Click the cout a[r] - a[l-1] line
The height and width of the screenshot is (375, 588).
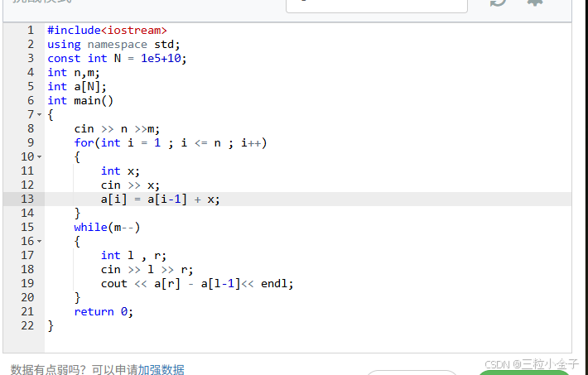click(197, 283)
